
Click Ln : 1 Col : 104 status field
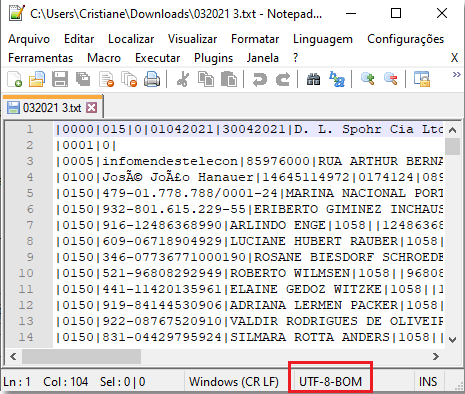[46, 382]
